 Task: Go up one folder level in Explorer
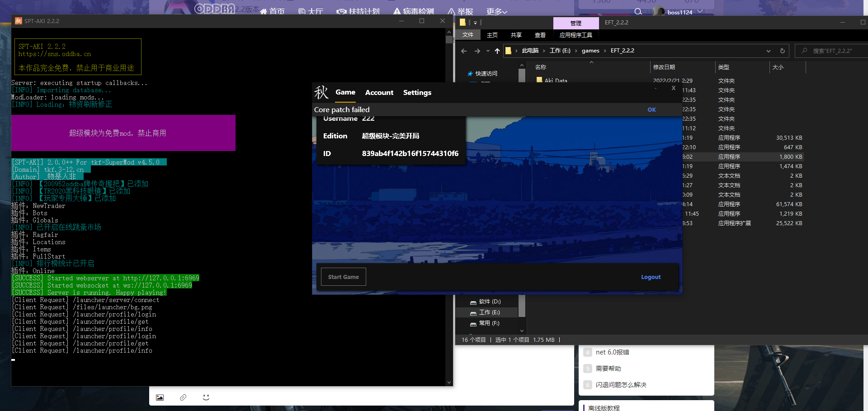click(x=497, y=51)
